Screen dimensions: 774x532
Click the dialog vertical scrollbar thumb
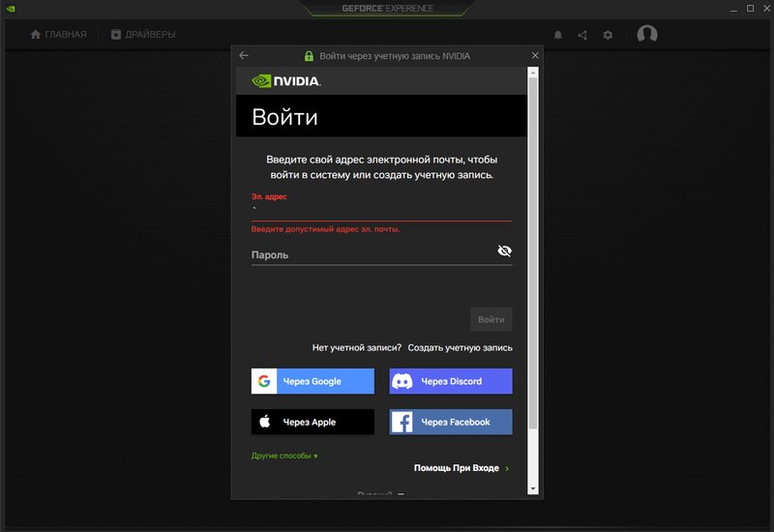533,252
